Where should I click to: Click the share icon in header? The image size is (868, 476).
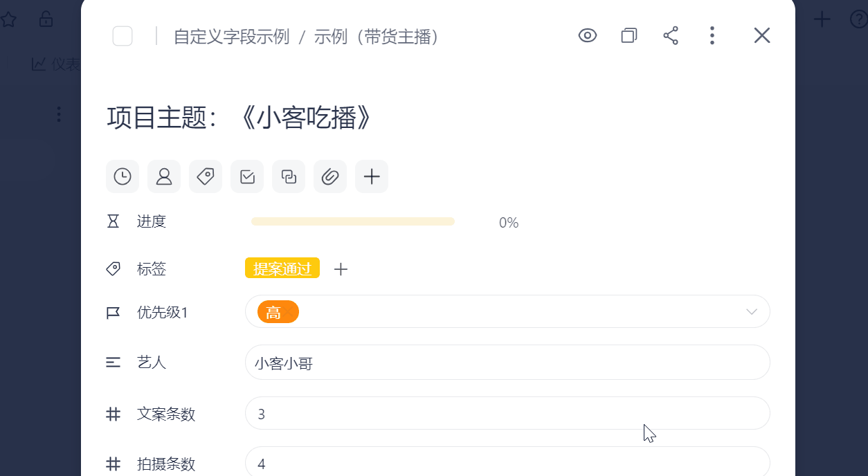[x=671, y=36]
